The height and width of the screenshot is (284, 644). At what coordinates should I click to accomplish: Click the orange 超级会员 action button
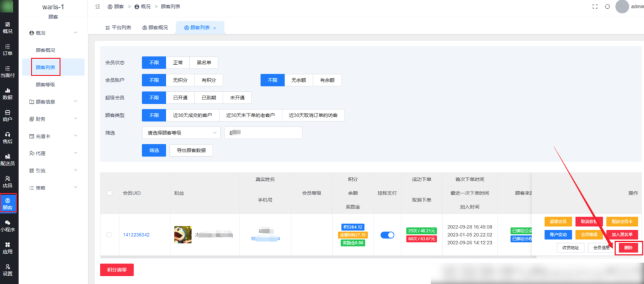[559, 222]
